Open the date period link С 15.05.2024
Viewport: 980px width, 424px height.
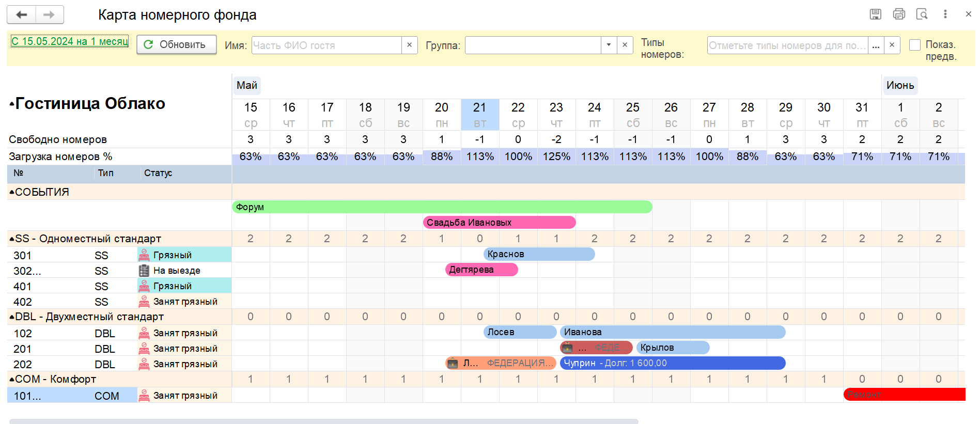(70, 41)
